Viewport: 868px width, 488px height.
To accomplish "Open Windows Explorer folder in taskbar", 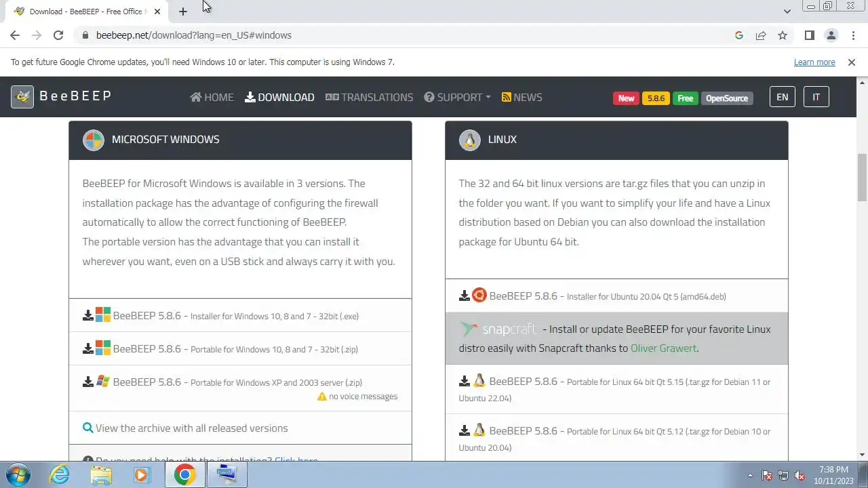I will (x=101, y=475).
